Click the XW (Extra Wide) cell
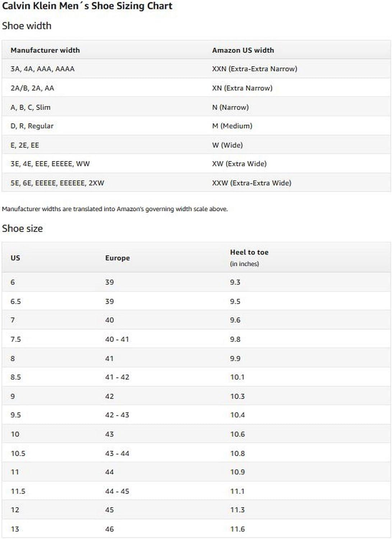Screen dimensions: 392x539 239,164
